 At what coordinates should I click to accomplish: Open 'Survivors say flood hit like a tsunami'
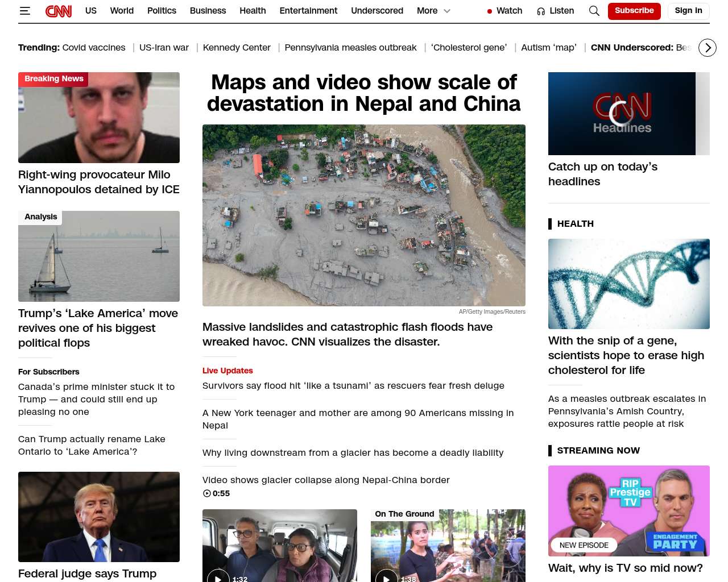(x=353, y=386)
